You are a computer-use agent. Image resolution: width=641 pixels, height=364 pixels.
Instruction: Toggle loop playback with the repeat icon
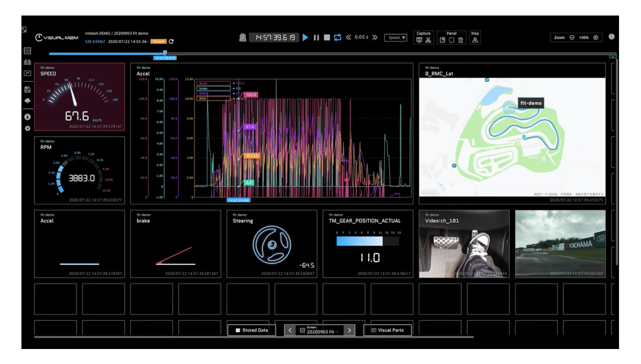(337, 37)
